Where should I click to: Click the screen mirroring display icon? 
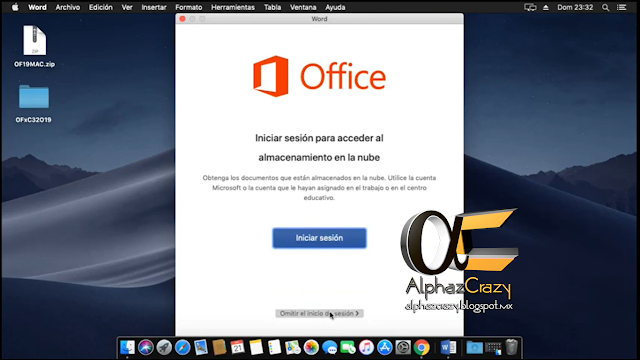tap(530, 7)
